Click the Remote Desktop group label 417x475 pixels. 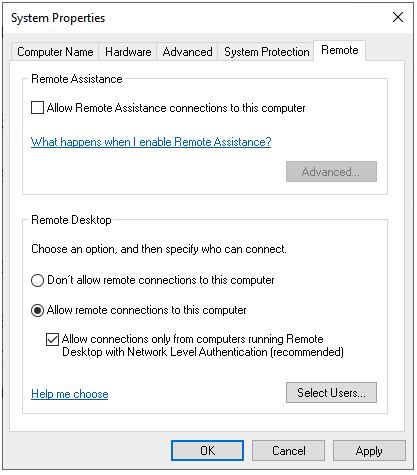point(71,220)
